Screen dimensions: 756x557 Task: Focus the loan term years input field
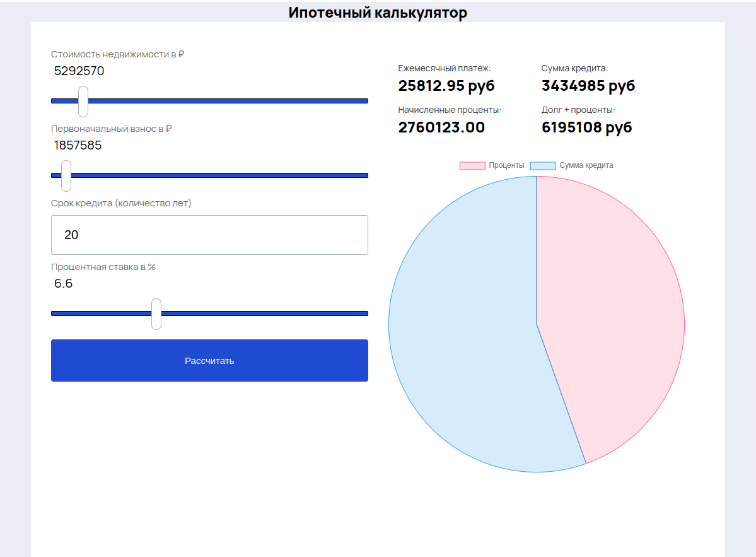[209, 235]
